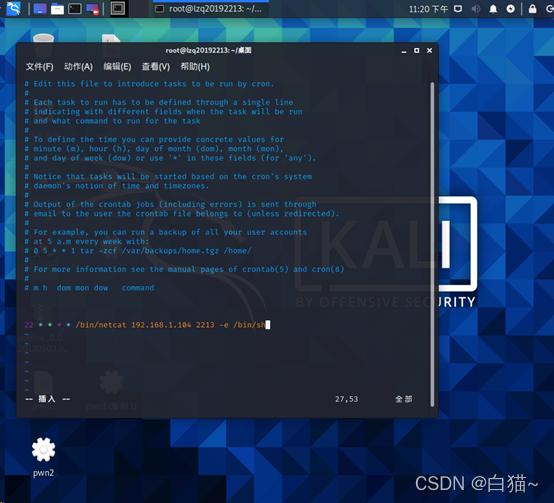This screenshot has height=503, width=554.
Task: Open the file manager from the panel
Action: 57,9
